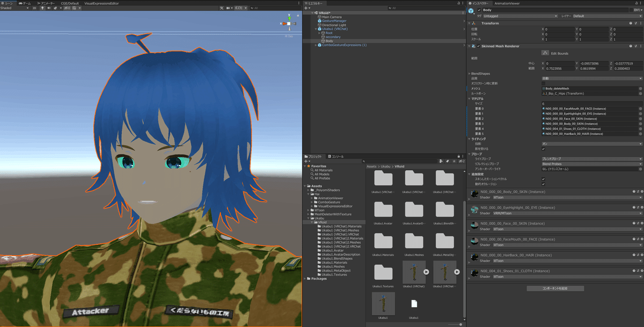Pick object for Body_deleteMesh mesh field
The image size is (644, 327).
(640, 88)
